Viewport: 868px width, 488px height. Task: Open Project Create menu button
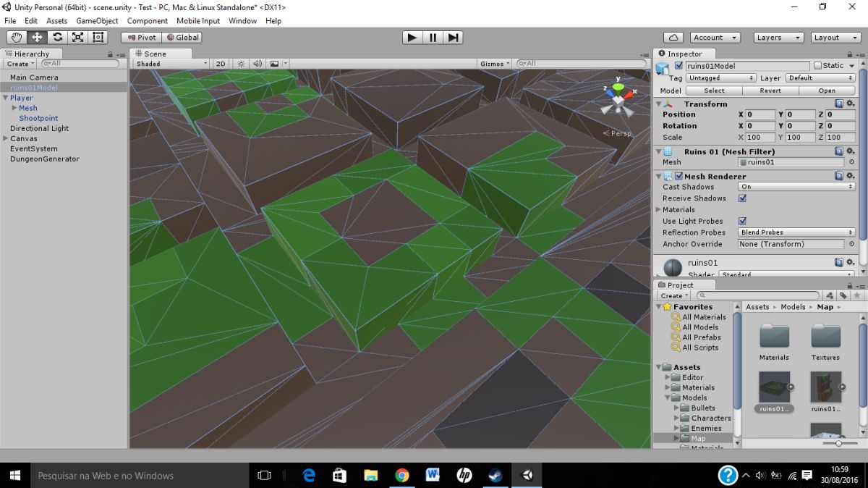click(675, 295)
